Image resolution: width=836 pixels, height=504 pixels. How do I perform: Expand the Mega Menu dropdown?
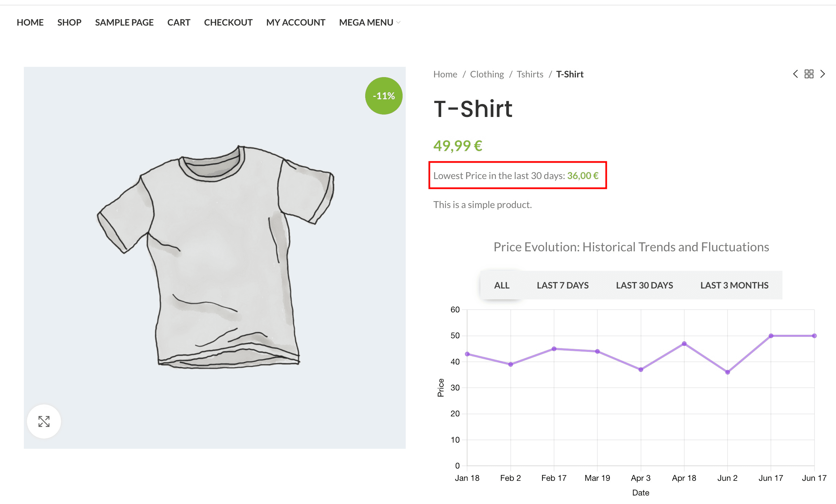pos(370,23)
